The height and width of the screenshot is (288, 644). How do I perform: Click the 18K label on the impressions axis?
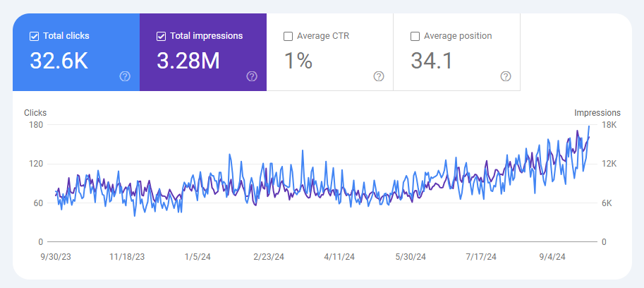click(609, 125)
